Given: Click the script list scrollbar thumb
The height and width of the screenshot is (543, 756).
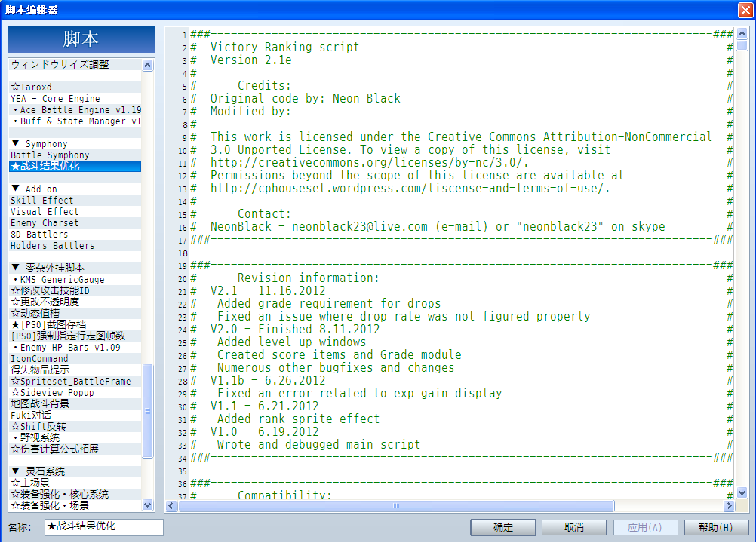Looking at the screenshot, I should (148, 411).
